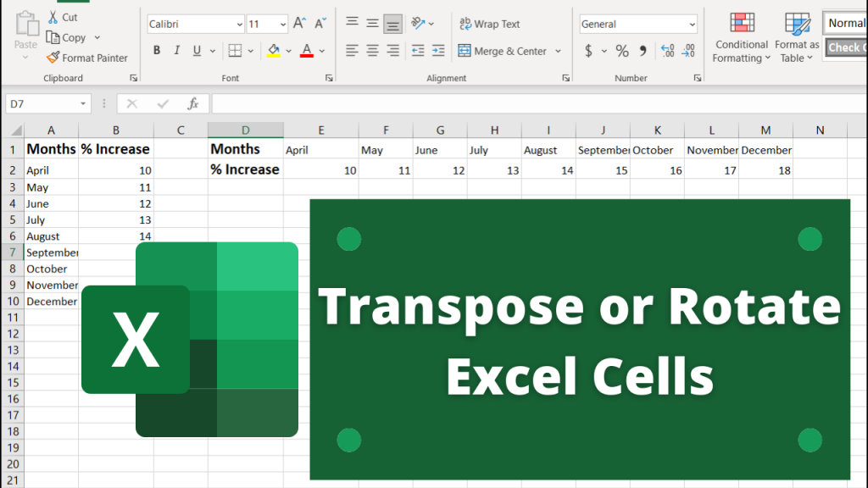Increase indent

point(438,51)
